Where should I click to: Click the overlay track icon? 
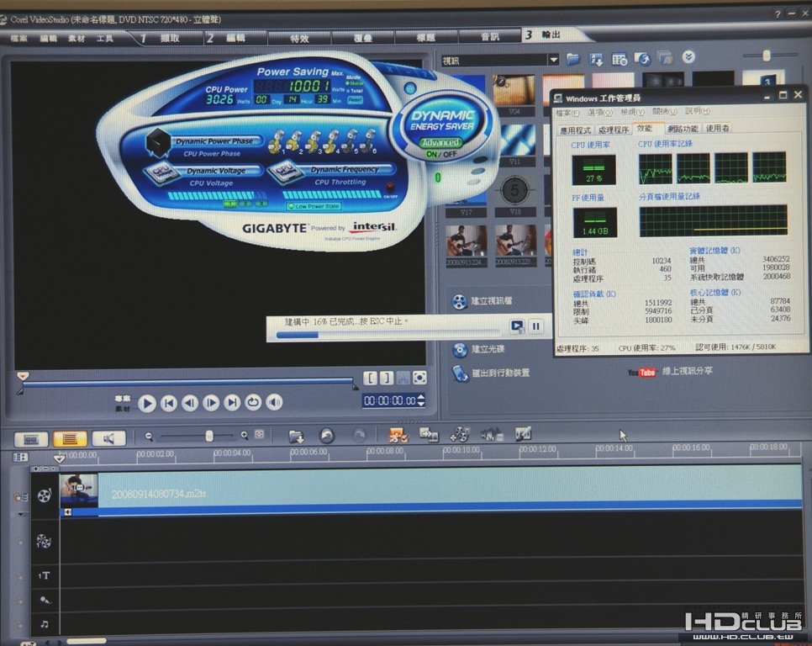(44, 542)
